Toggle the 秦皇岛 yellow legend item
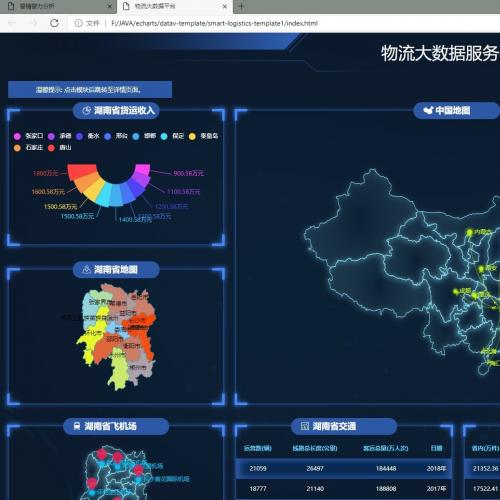This screenshot has width=500, height=500. tap(203, 136)
